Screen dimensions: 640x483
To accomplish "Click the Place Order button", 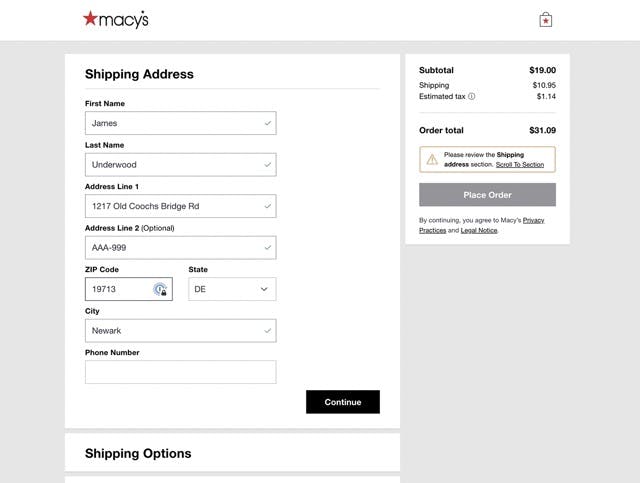I will (487, 195).
